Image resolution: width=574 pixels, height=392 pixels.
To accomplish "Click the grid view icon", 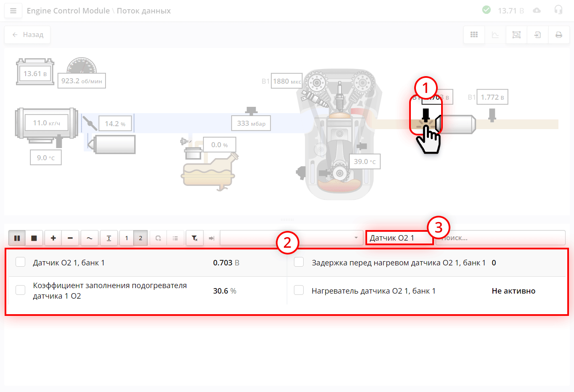I will click(474, 35).
